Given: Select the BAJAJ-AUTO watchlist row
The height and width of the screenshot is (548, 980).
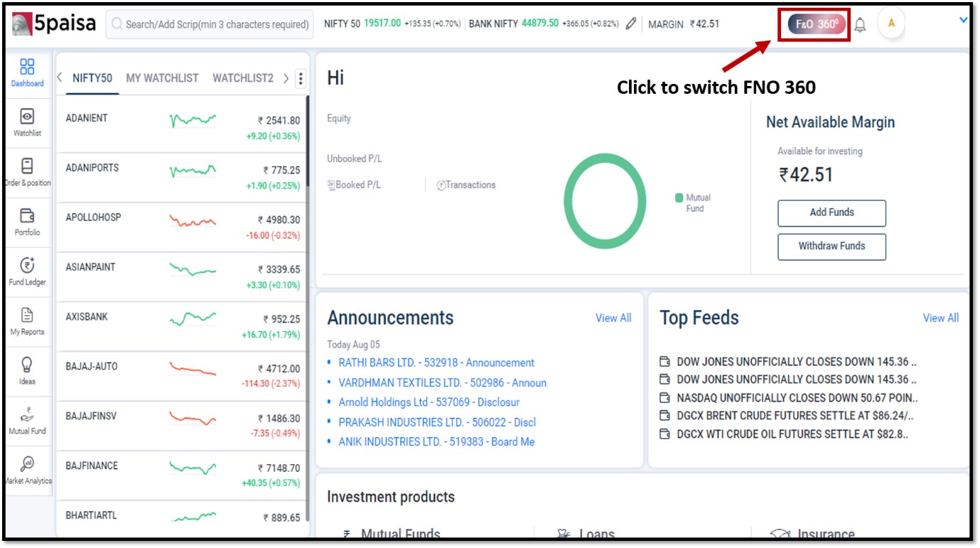Looking at the screenshot, I should click(x=182, y=376).
